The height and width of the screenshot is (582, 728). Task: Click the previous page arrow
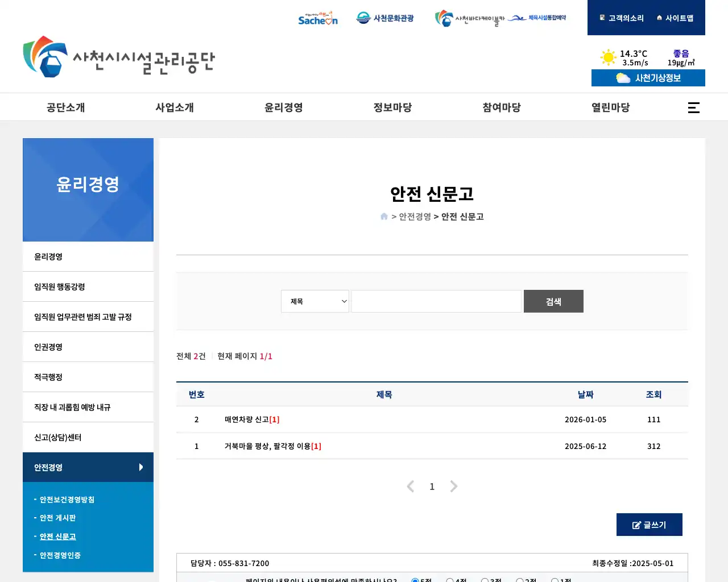tap(410, 487)
